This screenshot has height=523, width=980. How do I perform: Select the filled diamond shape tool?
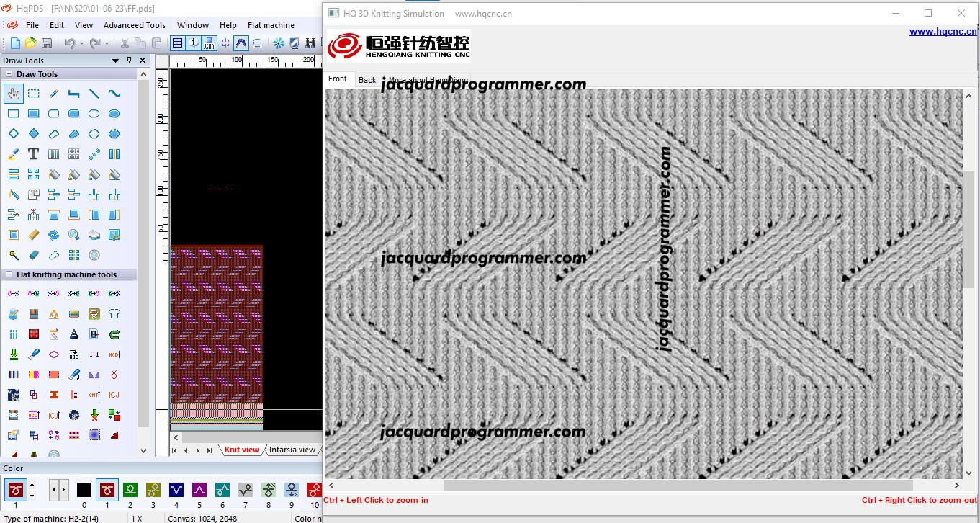pos(34,133)
